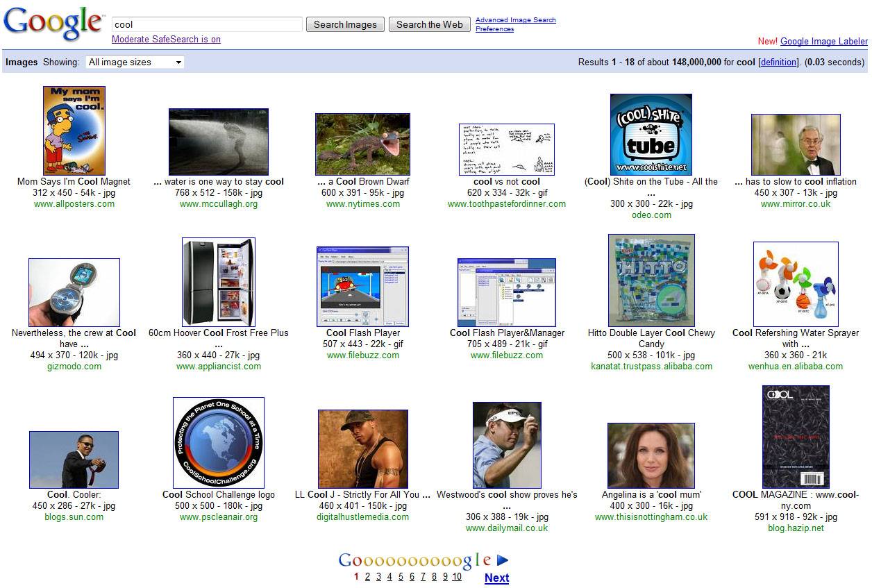Click www.mccullagh.org source text
This screenshot has width=872, height=588.
[x=219, y=204]
